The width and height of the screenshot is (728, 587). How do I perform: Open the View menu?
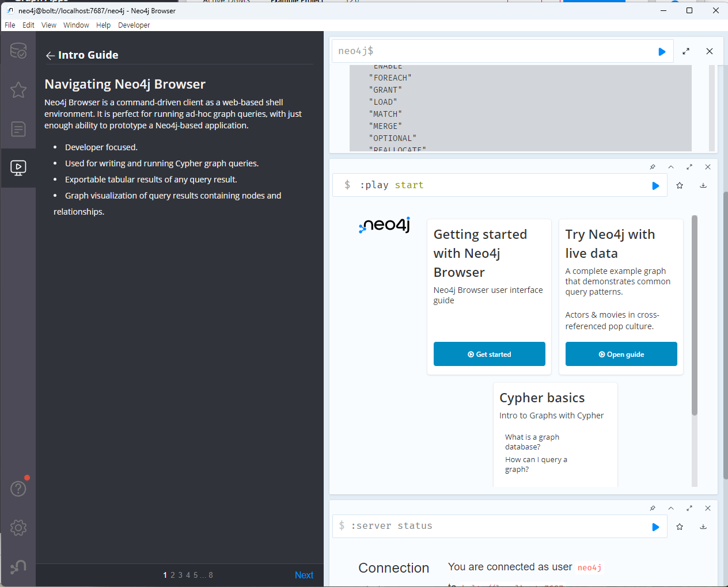(x=49, y=25)
